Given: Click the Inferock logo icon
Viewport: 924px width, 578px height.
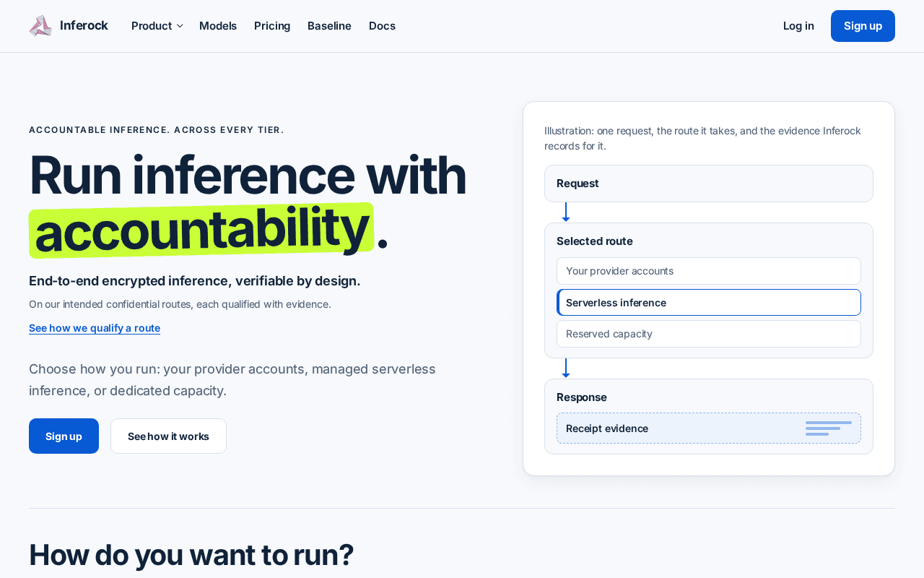Looking at the screenshot, I should [x=40, y=26].
